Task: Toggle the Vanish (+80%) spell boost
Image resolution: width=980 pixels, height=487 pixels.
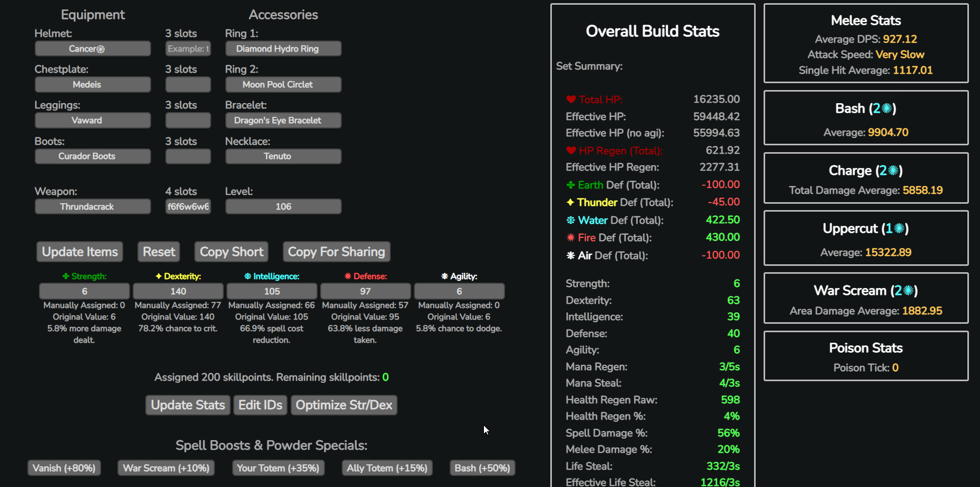Action: [64, 468]
